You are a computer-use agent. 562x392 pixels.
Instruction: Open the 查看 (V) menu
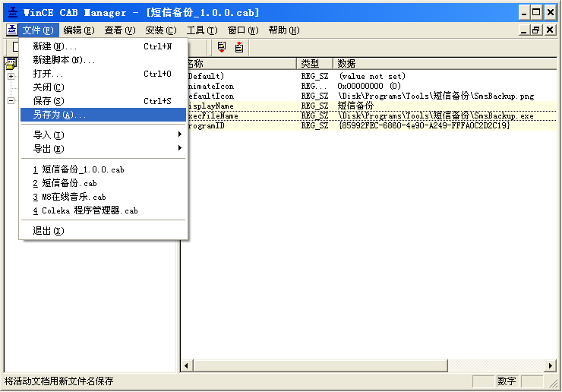120,30
